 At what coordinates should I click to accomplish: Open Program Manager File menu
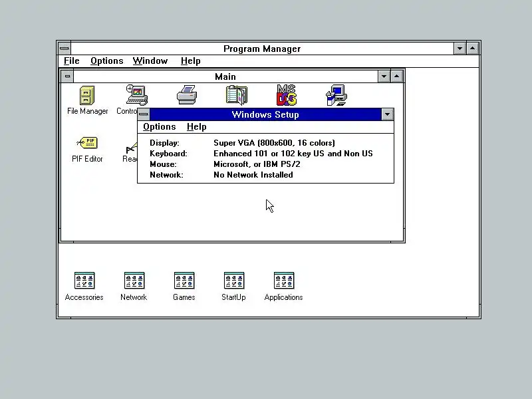point(72,61)
